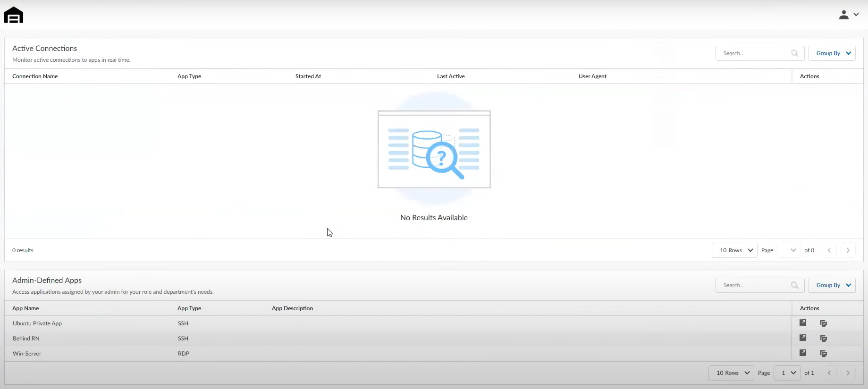Viewport: 868px width, 389px height.
Task: Click the Admin-Defined Apps search field
Action: (753, 285)
